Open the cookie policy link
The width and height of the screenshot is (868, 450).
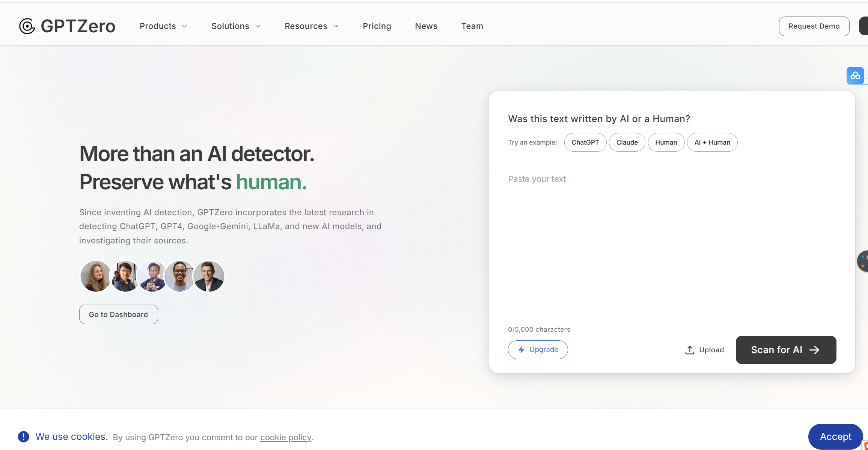[286, 437]
